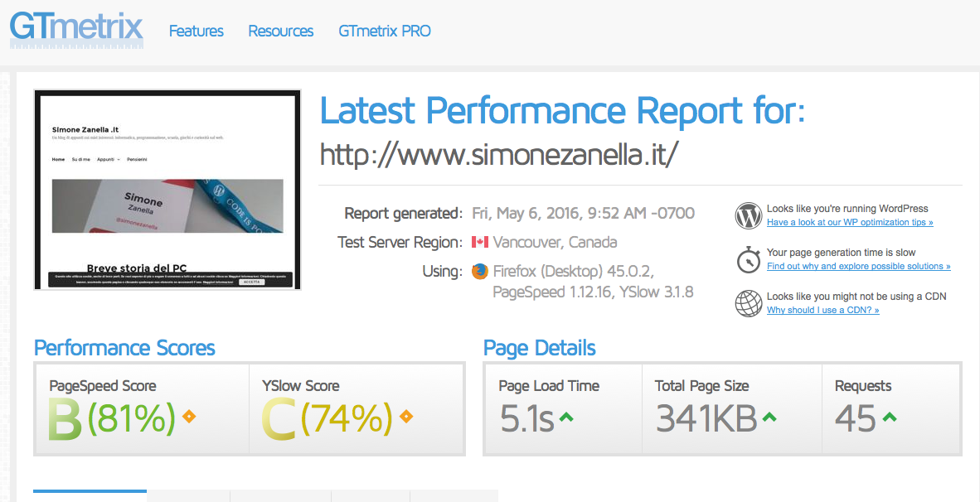Click the load time value 5.1s
The image size is (980, 502).
(526, 418)
